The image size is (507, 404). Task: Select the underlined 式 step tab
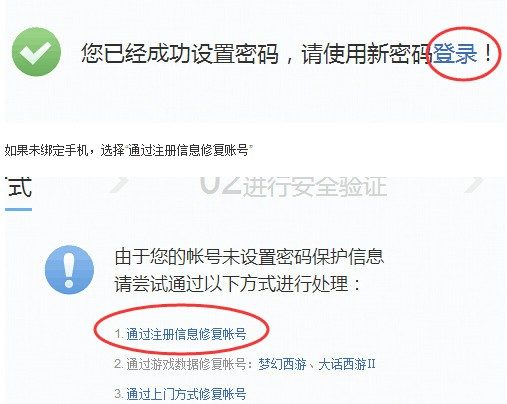click(19, 187)
